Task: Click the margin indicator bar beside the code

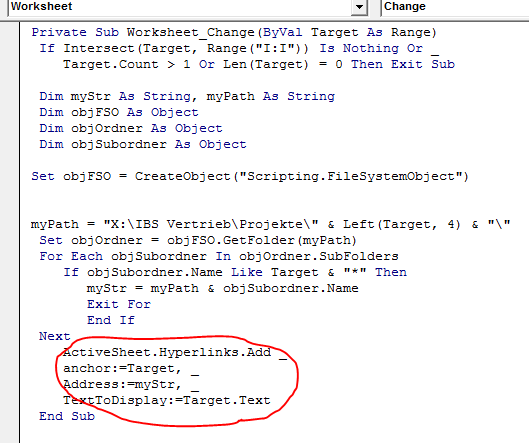Action: 9,232
